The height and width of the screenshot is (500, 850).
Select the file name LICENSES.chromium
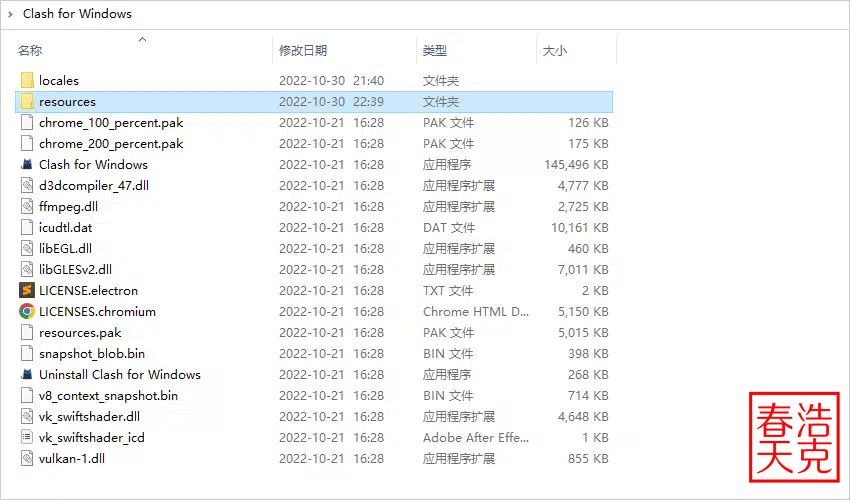pyautogui.click(x=97, y=311)
